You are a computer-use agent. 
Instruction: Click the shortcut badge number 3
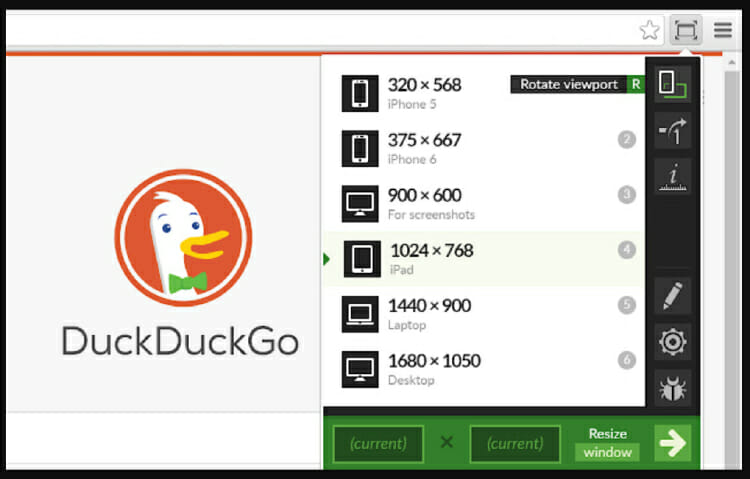(x=627, y=195)
